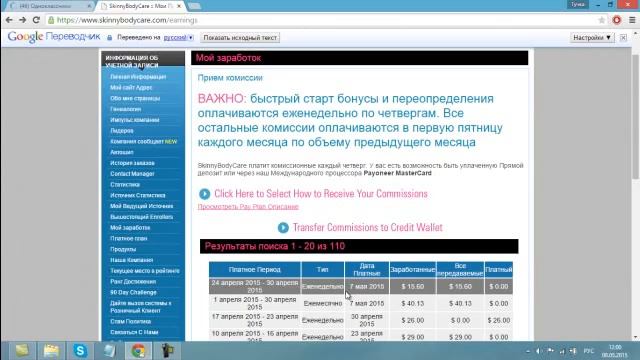Select Дайте вызов системы к Розничный Клиент

(x=140, y=307)
